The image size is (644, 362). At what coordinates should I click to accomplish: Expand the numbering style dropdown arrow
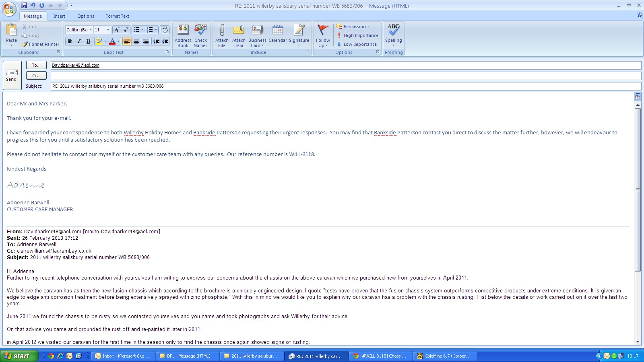156,30
